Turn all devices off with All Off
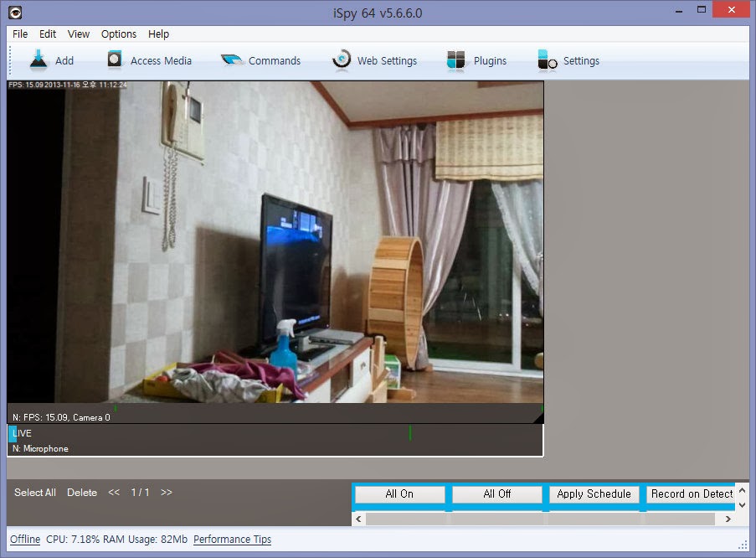The width and height of the screenshot is (756, 558). tap(497, 494)
